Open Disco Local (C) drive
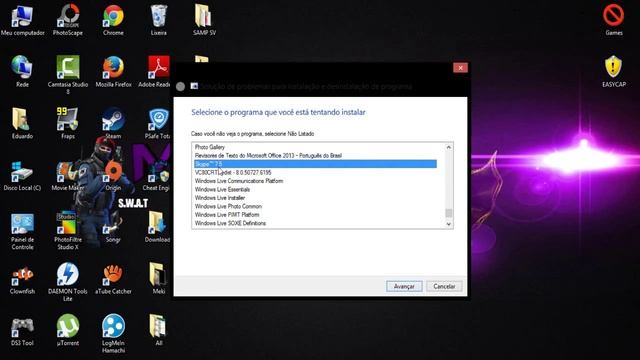The image size is (640, 360). [22, 176]
